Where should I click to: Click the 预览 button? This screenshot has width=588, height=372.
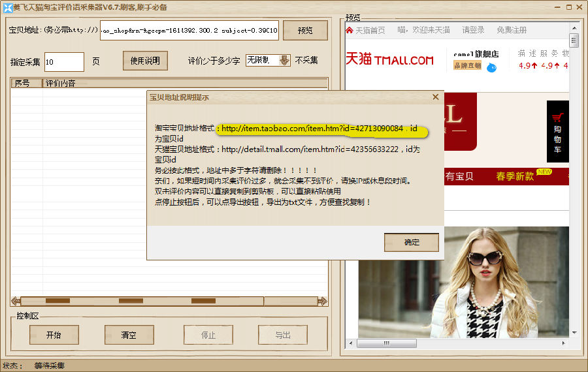pyautogui.click(x=304, y=31)
